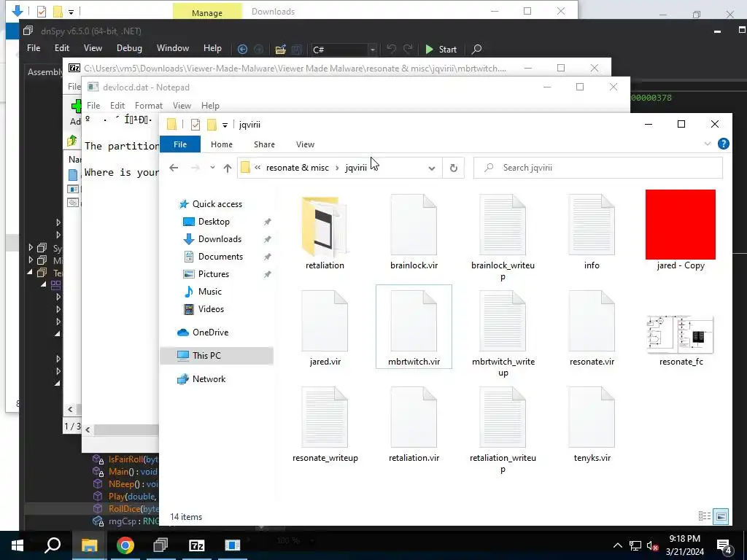Show hidden system tray icons
Image resolution: width=747 pixels, height=560 pixels.
(617, 545)
